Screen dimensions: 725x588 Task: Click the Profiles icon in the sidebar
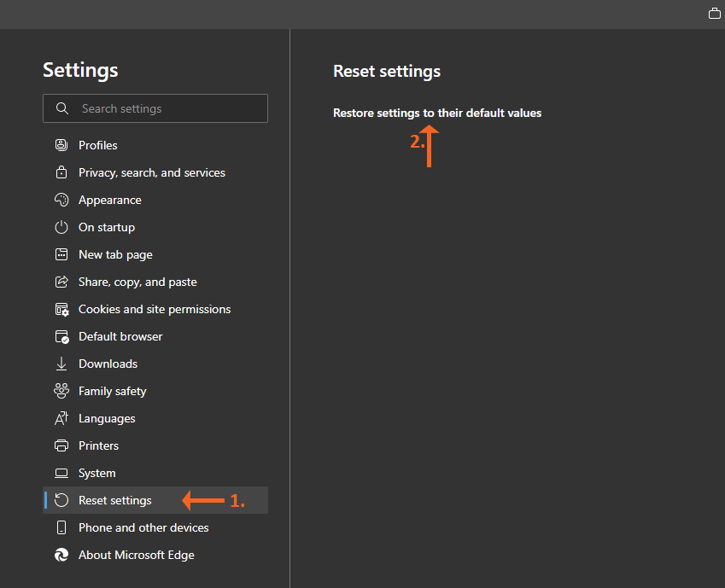61,145
